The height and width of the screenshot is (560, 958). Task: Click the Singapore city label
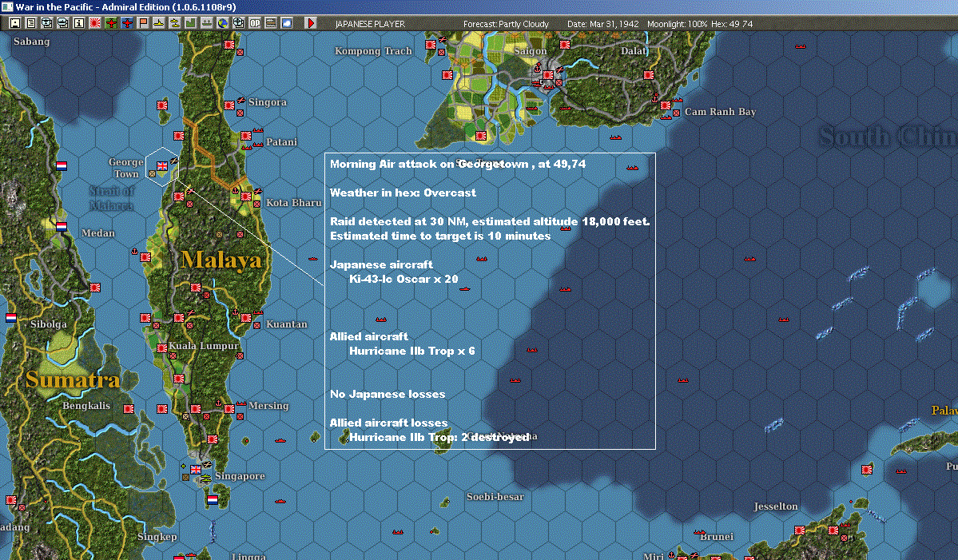(x=240, y=476)
